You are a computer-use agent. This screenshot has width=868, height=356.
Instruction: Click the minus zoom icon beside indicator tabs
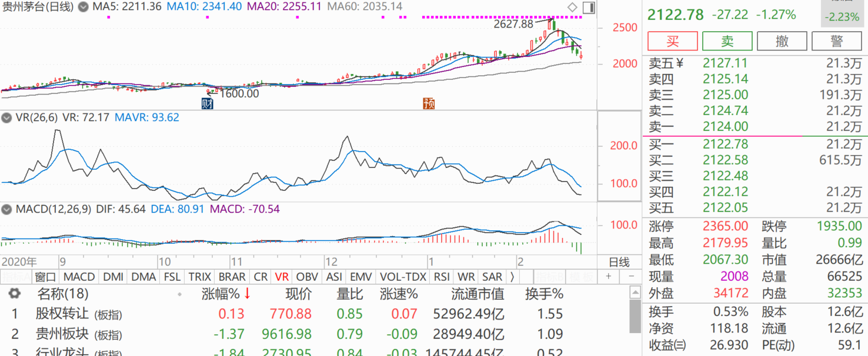click(x=632, y=277)
